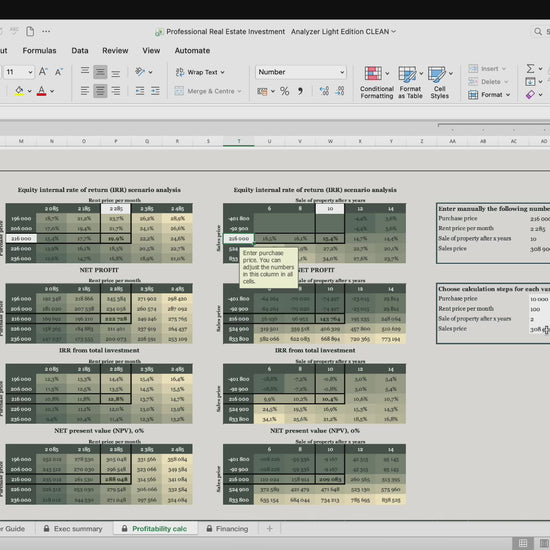
Task: Click the AutoSum sigma icon
Action: coord(530,68)
